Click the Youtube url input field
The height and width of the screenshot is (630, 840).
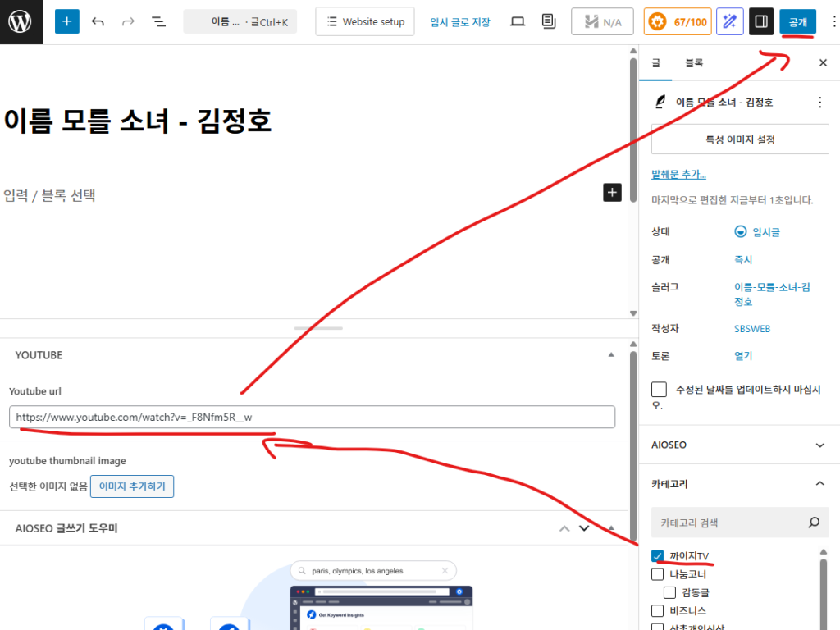click(x=312, y=417)
